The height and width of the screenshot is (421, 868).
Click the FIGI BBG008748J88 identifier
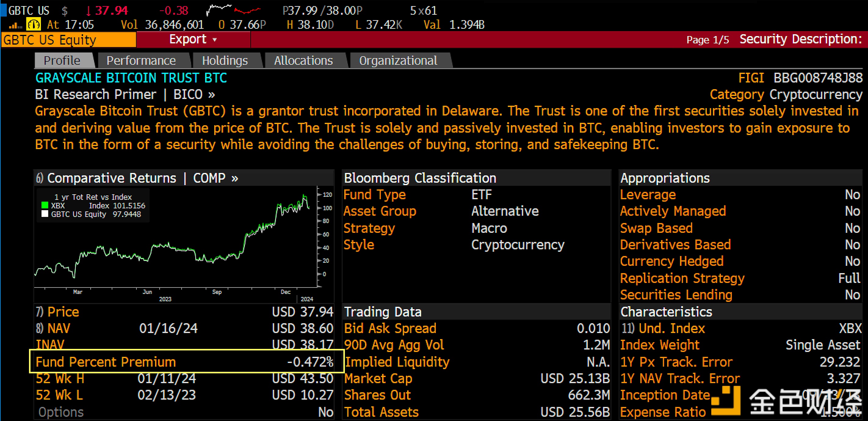[x=800, y=78]
